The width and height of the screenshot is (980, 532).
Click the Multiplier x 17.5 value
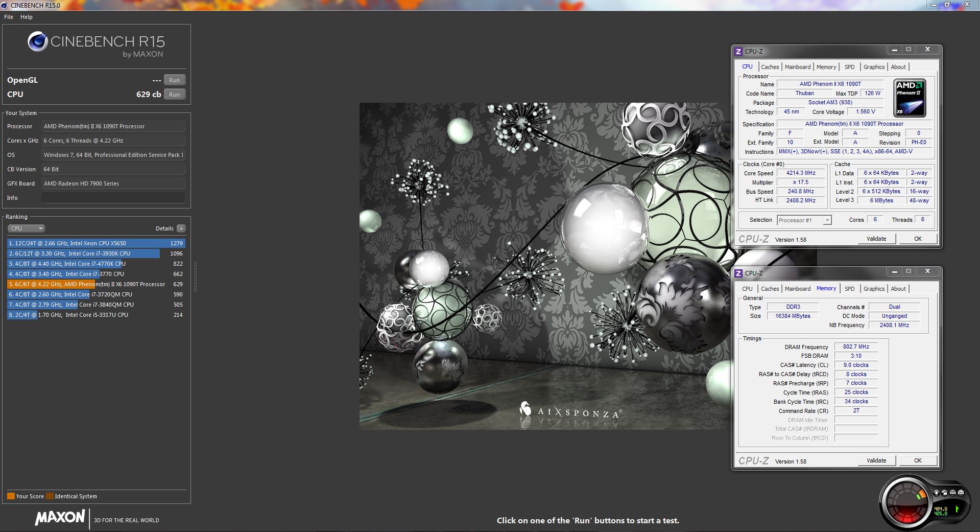tap(801, 182)
